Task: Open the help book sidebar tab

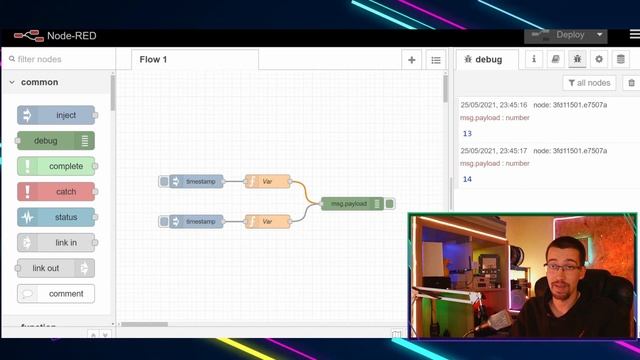Action: point(556,59)
